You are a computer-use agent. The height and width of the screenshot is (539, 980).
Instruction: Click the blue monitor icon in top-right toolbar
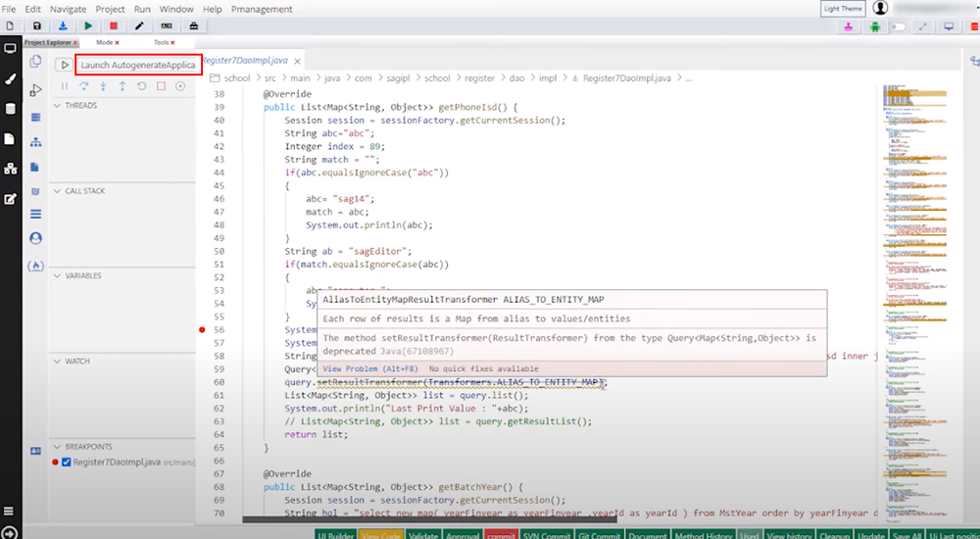coord(949,26)
